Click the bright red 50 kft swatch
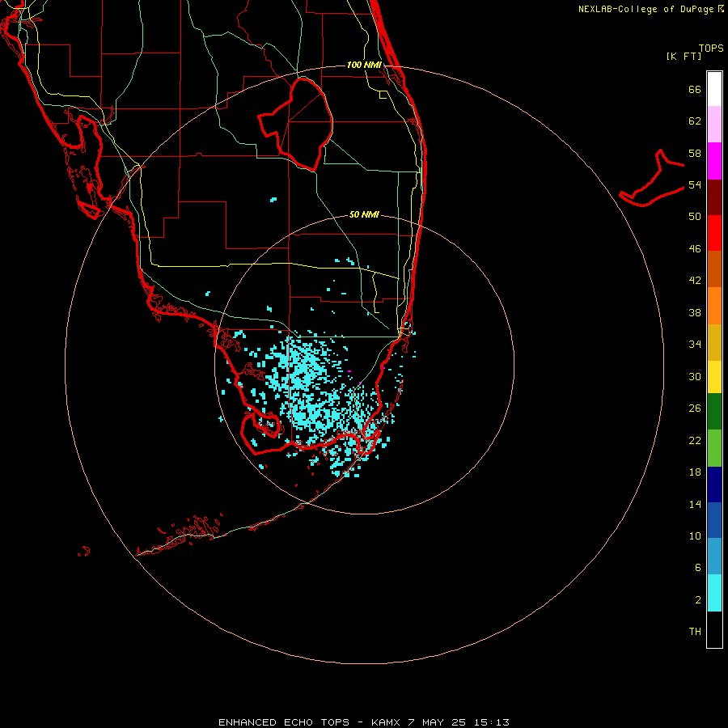728x728 pixels. click(x=714, y=233)
